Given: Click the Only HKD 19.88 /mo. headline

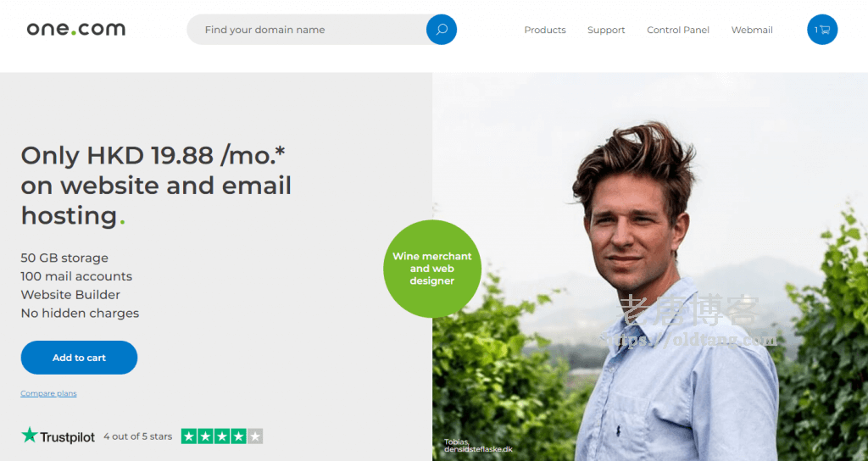Looking at the screenshot, I should click(153, 156).
